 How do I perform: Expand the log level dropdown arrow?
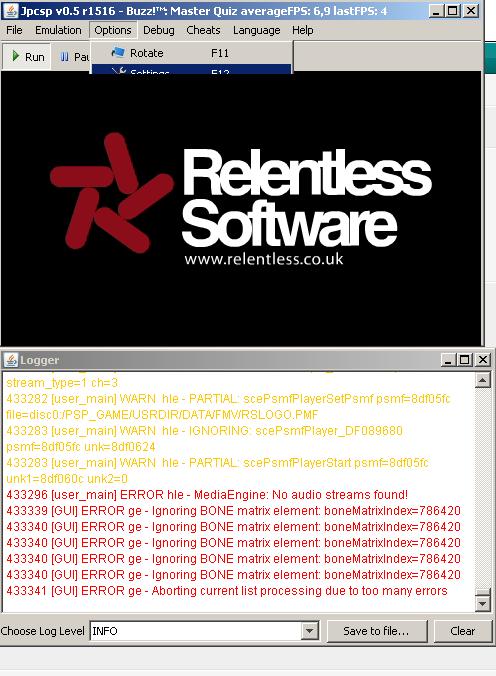tap(309, 631)
